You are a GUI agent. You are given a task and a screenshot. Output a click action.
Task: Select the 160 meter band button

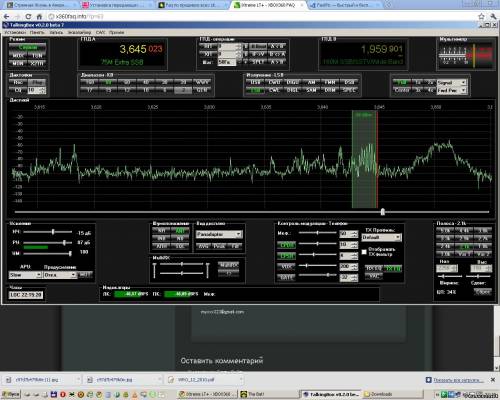[90, 82]
